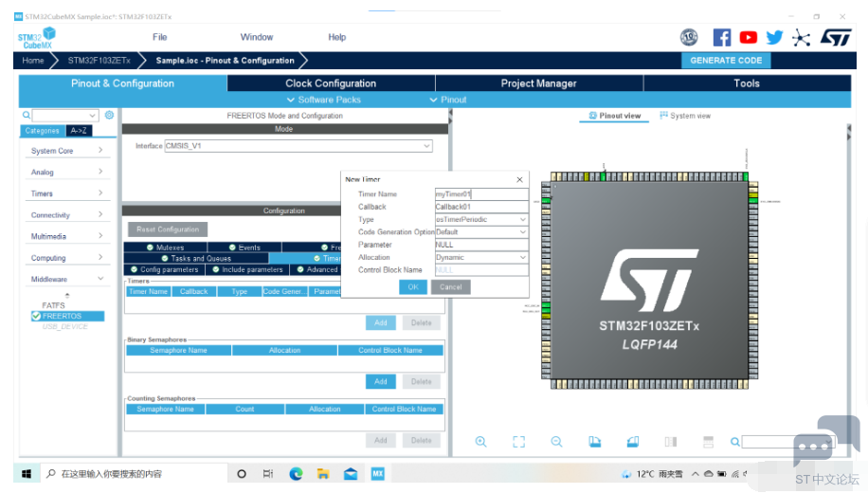Open Advanced settings tab
The width and height of the screenshot is (868, 494).
[316, 269]
